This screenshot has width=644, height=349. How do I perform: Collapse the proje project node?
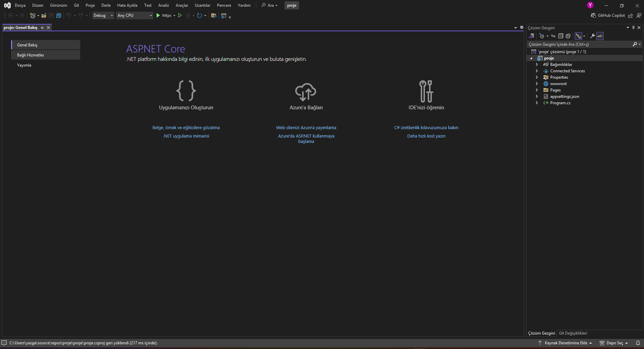(531, 58)
